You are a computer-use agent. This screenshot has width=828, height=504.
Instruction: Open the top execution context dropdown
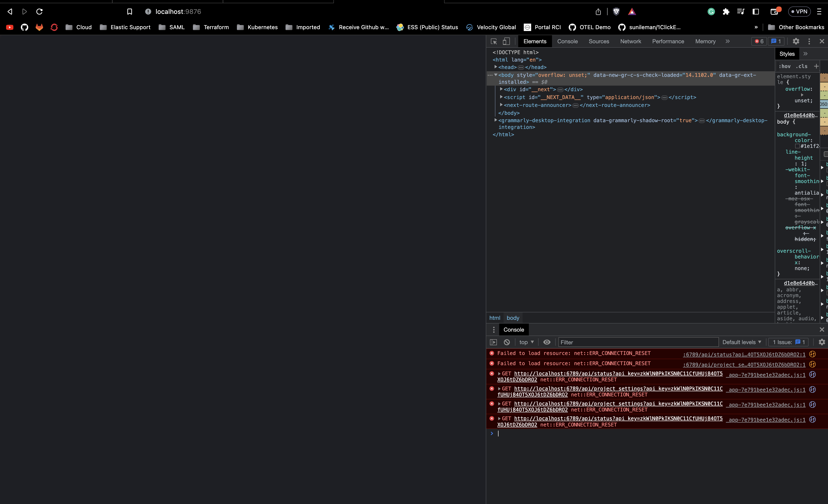(526, 342)
